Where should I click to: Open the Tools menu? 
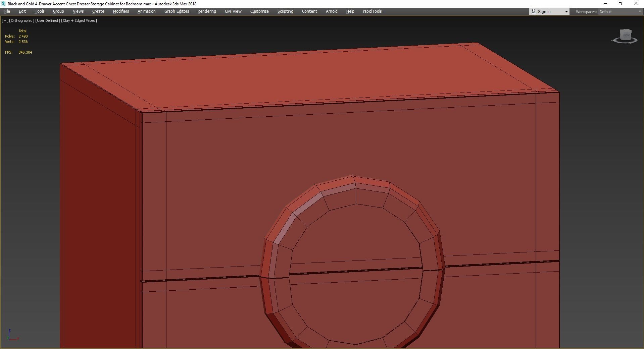[x=40, y=11]
